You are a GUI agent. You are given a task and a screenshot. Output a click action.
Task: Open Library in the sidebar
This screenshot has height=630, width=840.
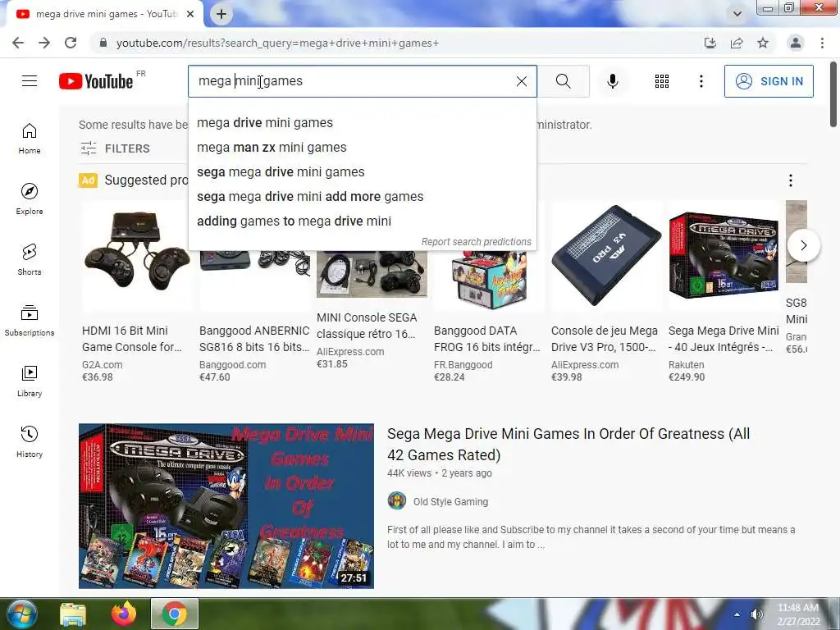pyautogui.click(x=30, y=381)
